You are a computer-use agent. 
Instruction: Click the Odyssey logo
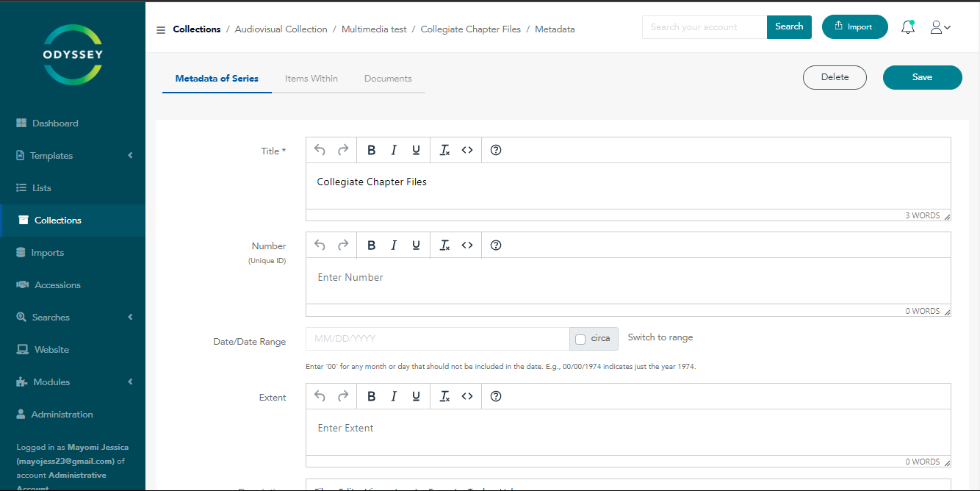click(72, 55)
